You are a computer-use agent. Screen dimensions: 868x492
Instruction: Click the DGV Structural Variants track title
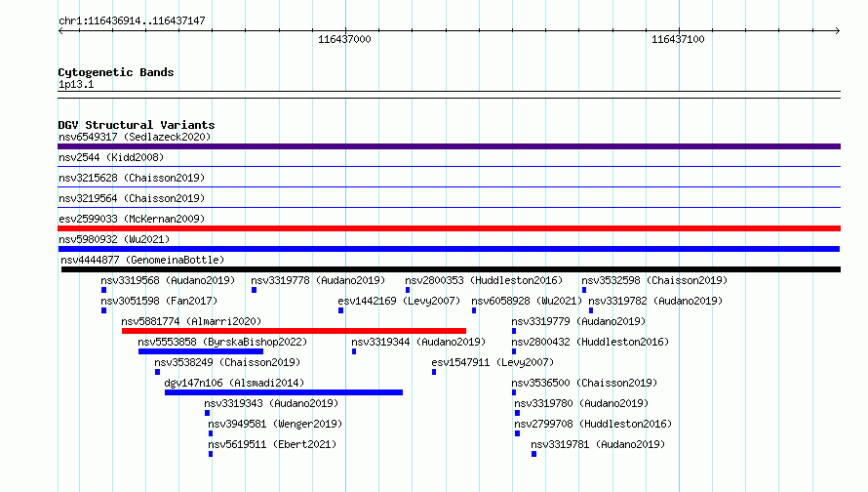[137, 125]
